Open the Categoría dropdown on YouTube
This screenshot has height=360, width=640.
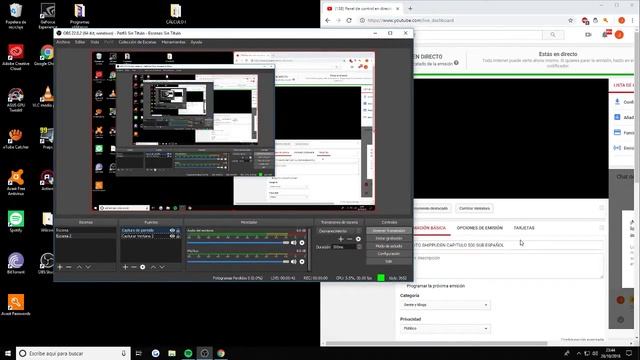click(x=445, y=305)
